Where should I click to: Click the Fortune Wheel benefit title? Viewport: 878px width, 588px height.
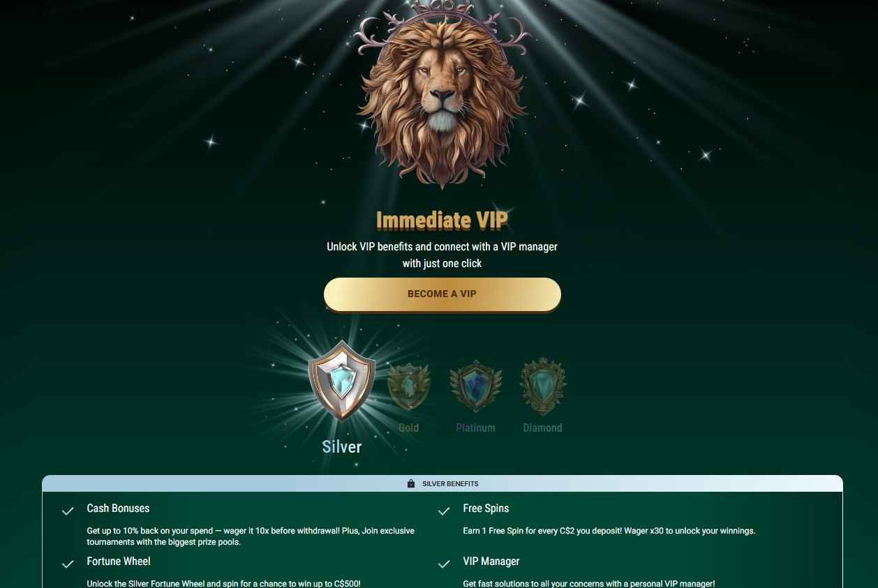click(119, 561)
